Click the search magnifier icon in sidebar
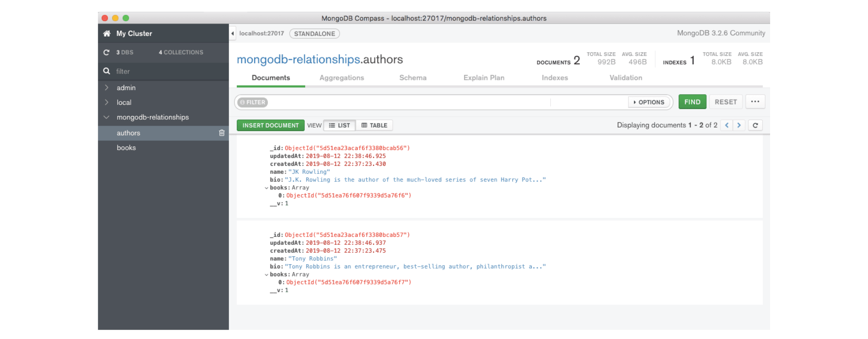 tap(107, 71)
